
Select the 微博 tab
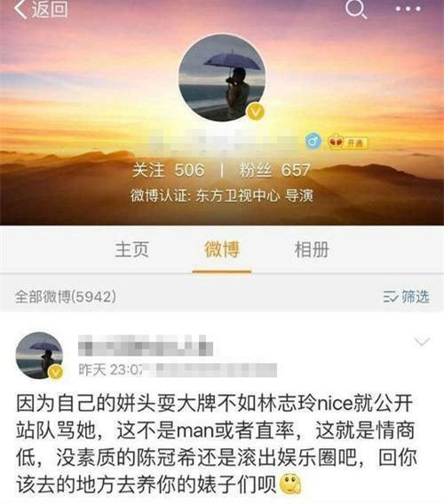point(222,249)
